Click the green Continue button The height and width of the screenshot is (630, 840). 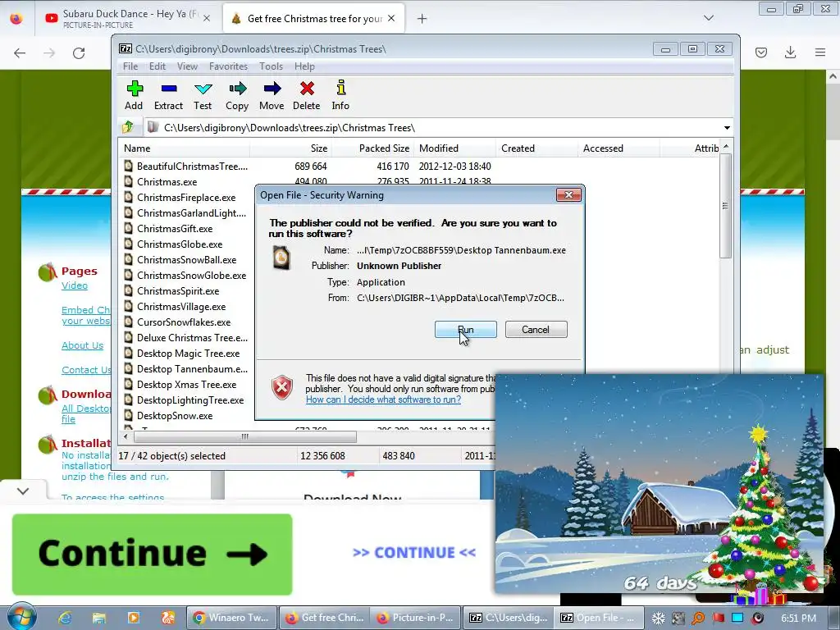[x=152, y=554]
